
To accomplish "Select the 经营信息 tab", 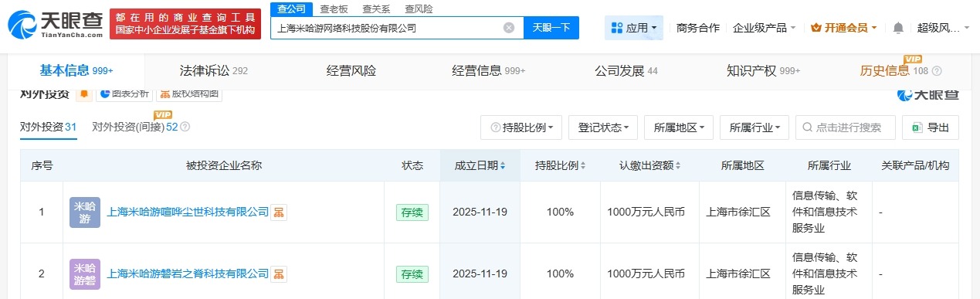I will pos(489,71).
